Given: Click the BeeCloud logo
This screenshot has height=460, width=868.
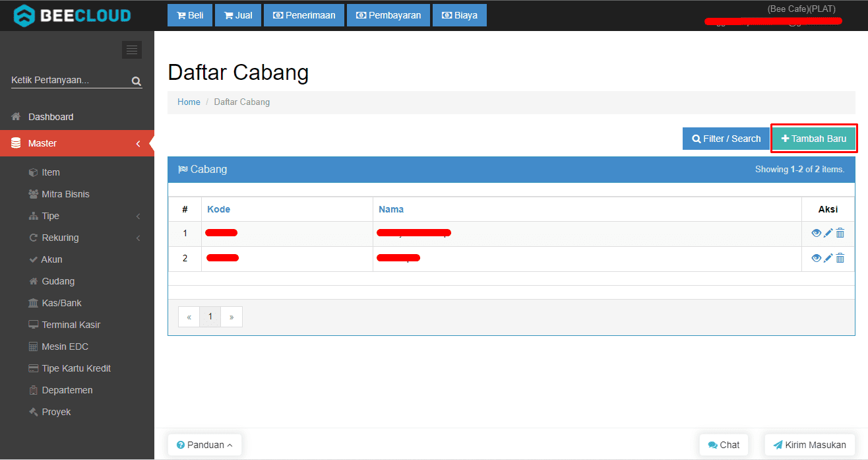Looking at the screenshot, I should (x=73, y=15).
